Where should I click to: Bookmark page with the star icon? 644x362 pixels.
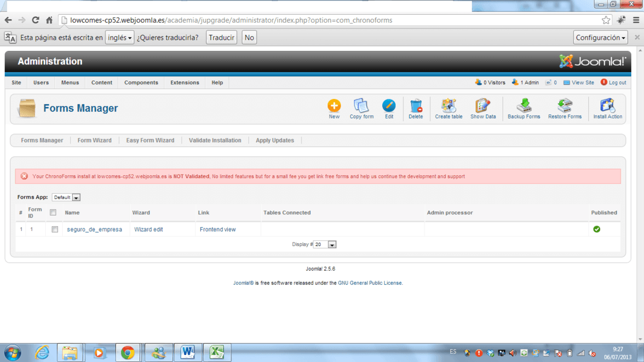(606, 20)
